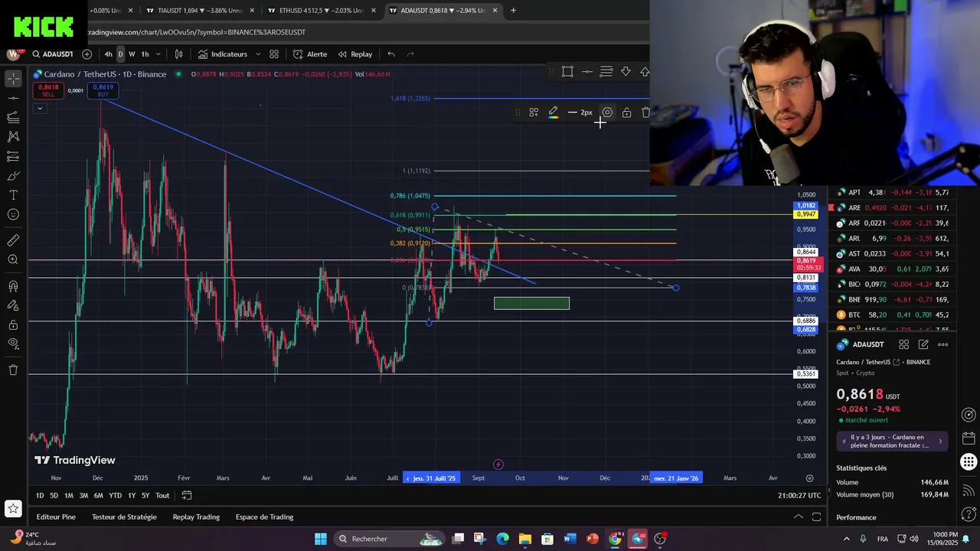Toggle hide all drawings eye icon
The height and width of the screenshot is (551, 980).
(13, 344)
